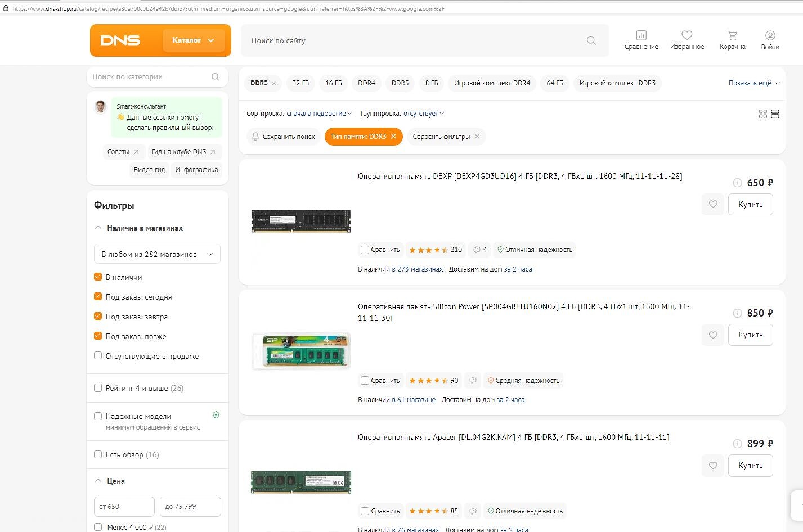
Task: Click info icon beside 899 ₽ price
Action: pos(737,444)
